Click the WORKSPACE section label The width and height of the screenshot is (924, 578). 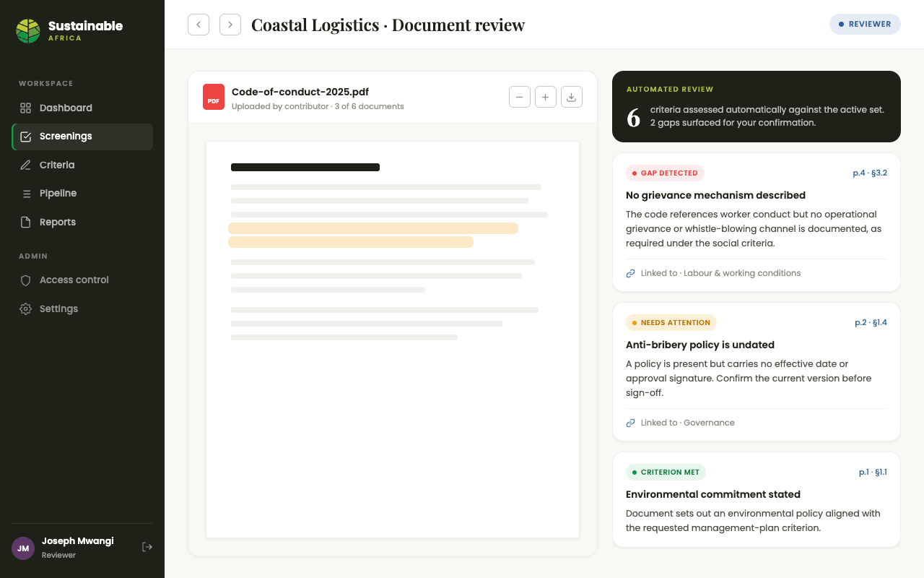46,84
